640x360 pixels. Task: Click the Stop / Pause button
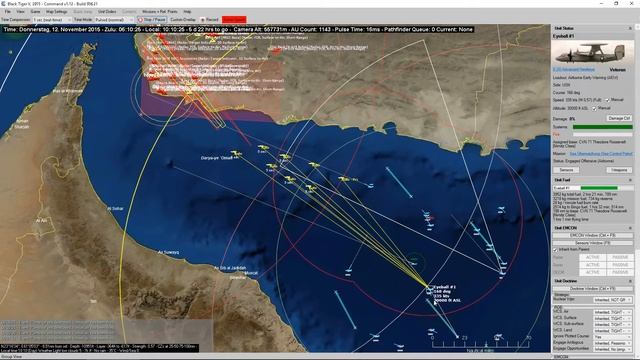[152, 20]
